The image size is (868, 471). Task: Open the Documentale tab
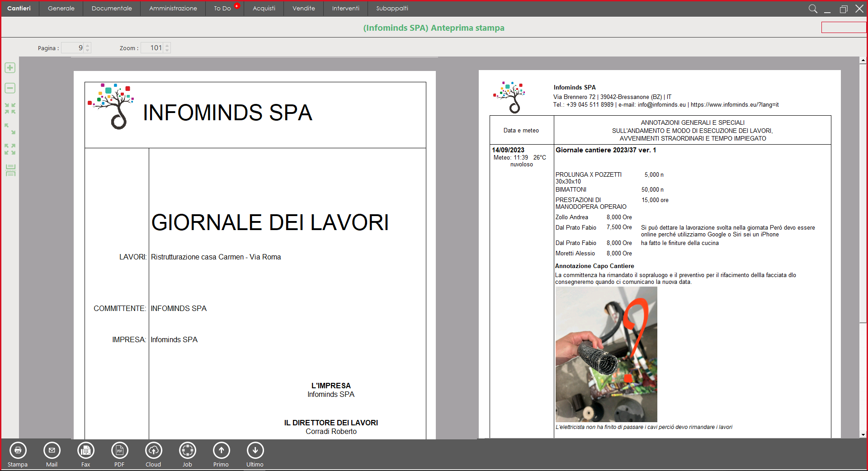tap(112, 8)
